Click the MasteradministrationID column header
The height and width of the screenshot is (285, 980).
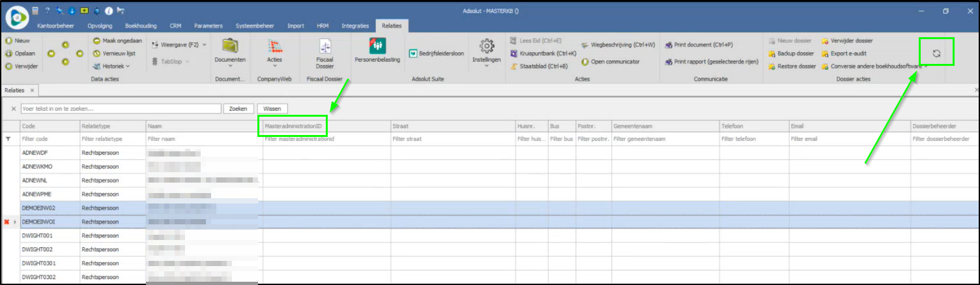326,126
